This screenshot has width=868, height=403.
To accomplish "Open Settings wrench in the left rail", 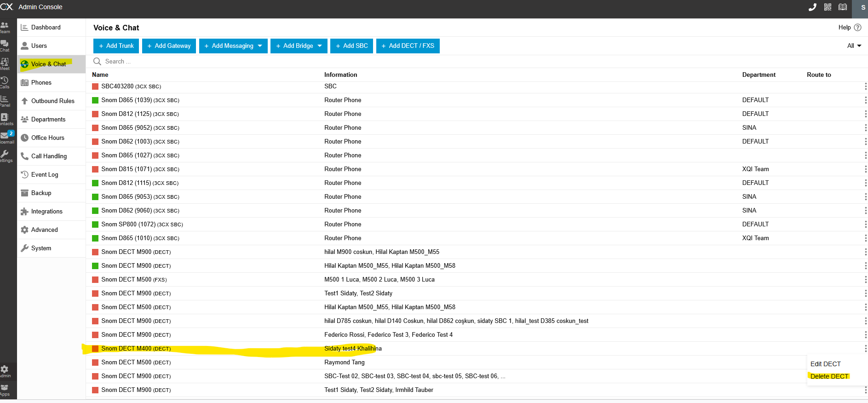I will pyautogui.click(x=6, y=156).
